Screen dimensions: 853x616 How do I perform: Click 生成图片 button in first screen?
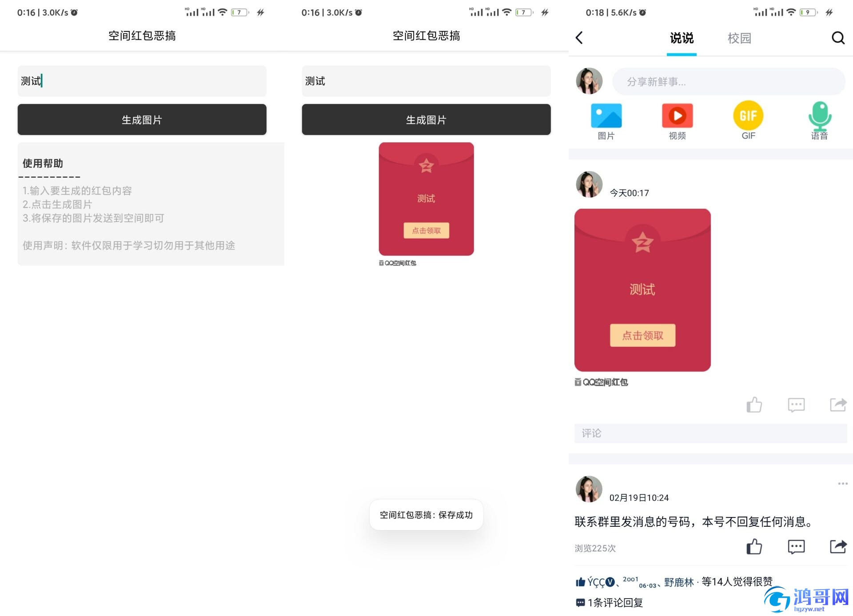tap(142, 119)
